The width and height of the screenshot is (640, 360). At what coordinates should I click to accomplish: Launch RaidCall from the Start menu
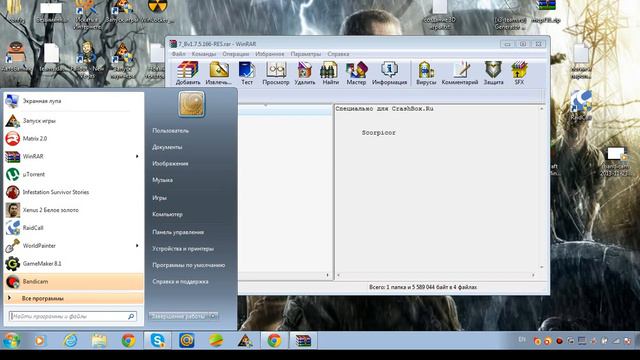click(x=74, y=228)
